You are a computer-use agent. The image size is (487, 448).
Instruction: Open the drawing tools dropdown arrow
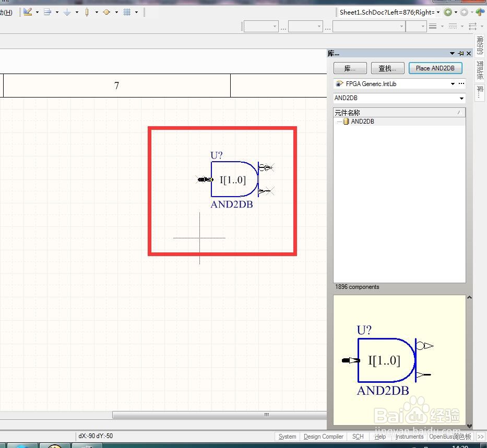37,13
